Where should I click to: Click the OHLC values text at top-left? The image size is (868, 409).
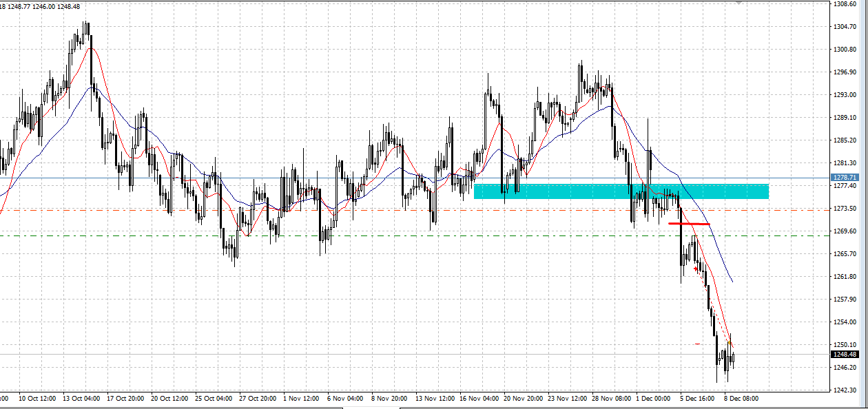click(40, 6)
